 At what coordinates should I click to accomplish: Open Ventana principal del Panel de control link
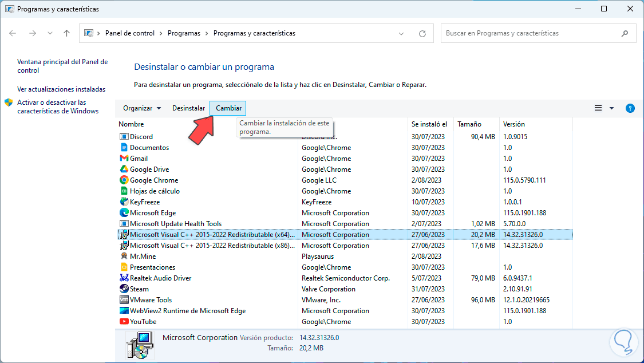62,66
